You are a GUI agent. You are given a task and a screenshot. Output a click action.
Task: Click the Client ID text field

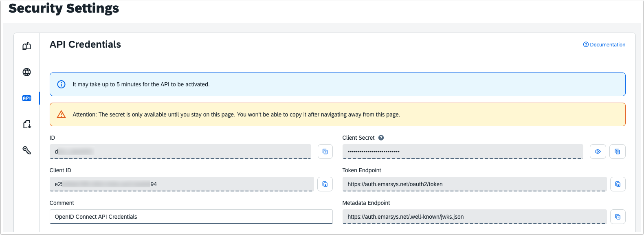tap(182, 184)
